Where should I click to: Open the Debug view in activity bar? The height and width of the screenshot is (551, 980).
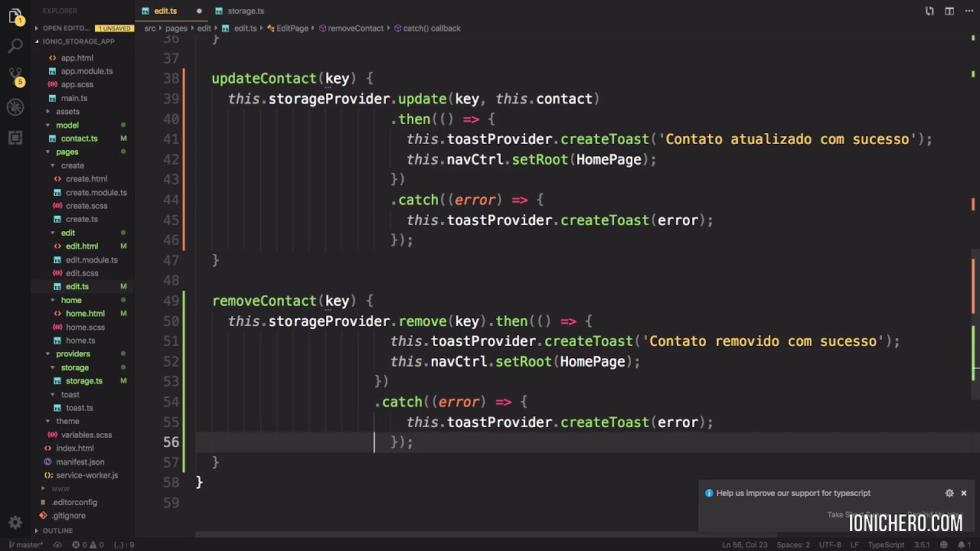pyautogui.click(x=15, y=107)
